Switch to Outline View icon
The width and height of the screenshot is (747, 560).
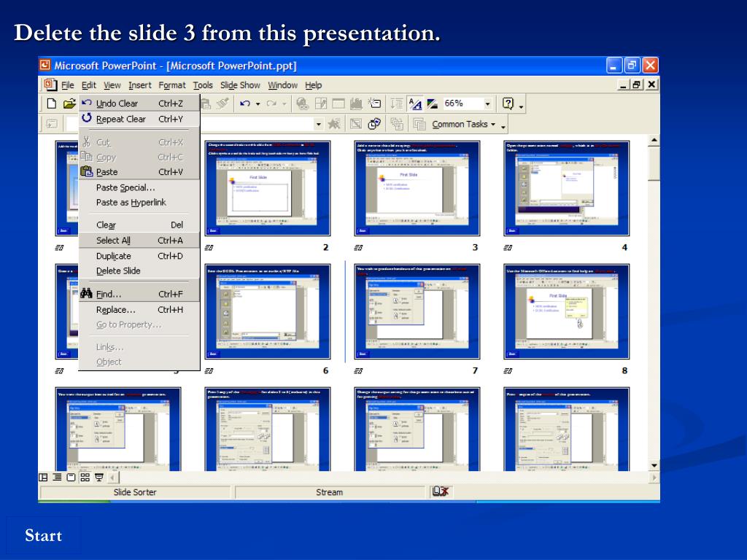point(57,477)
